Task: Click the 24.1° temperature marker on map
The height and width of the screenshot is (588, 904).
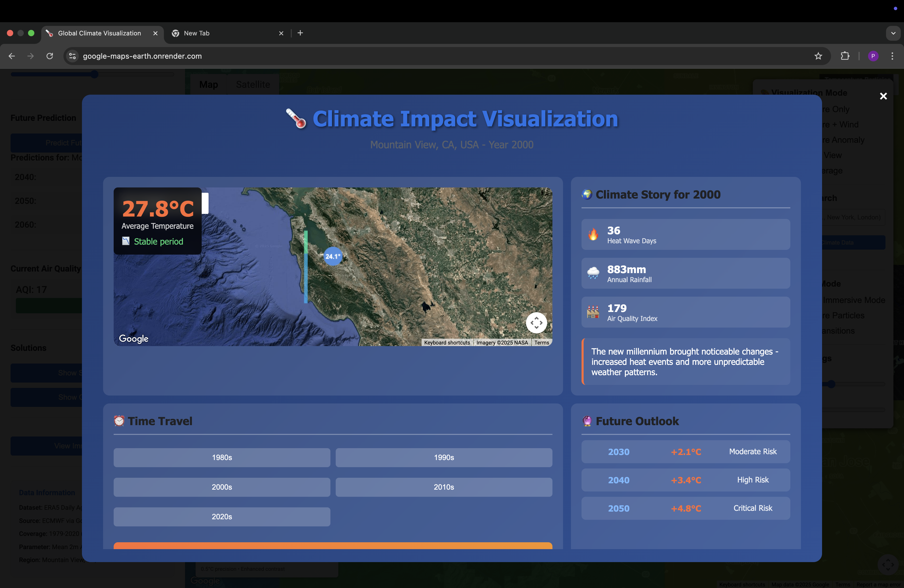Action: click(333, 256)
